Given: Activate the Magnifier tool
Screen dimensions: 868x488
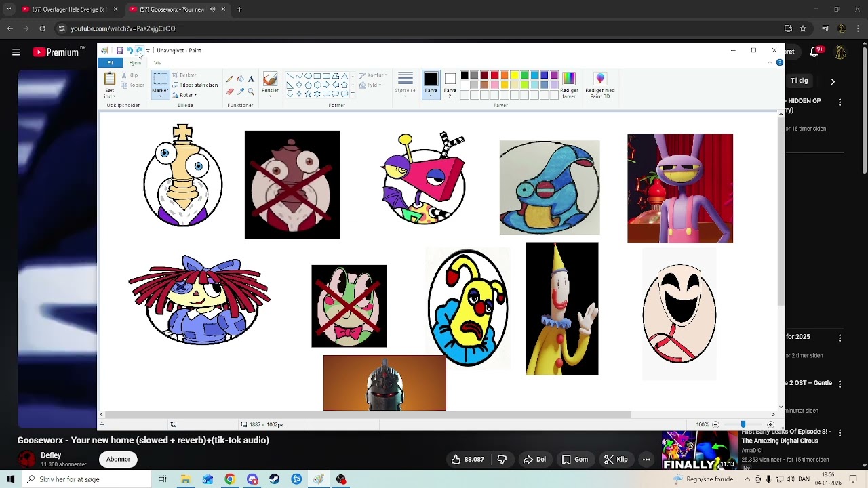Looking at the screenshot, I should point(251,91).
